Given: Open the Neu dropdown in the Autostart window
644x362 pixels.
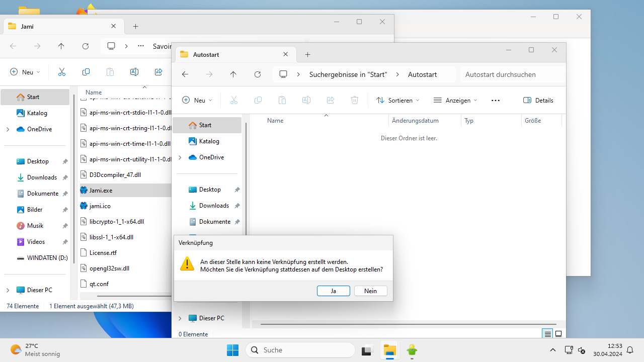Looking at the screenshot, I should point(197,100).
